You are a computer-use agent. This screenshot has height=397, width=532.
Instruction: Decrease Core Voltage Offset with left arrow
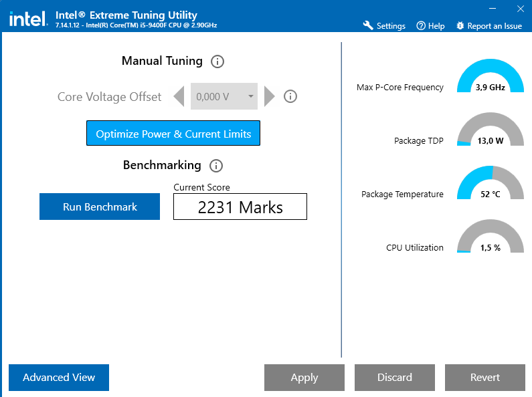click(x=179, y=96)
